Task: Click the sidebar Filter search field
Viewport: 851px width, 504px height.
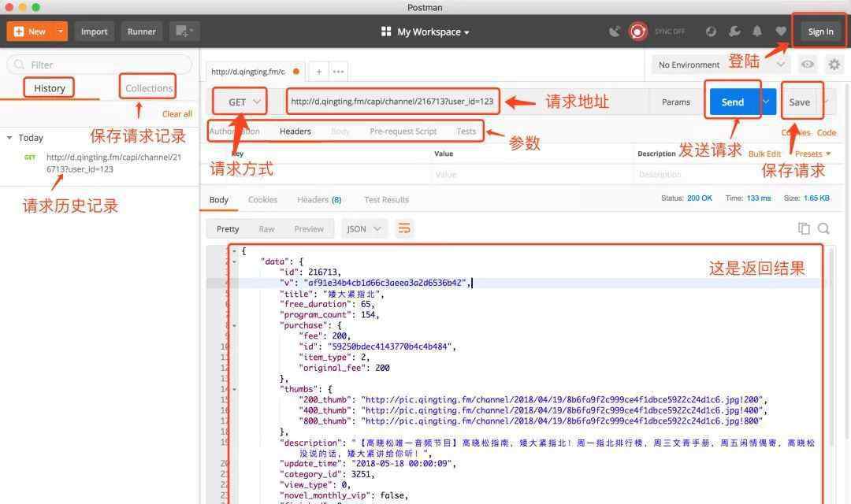Action: coord(99,65)
